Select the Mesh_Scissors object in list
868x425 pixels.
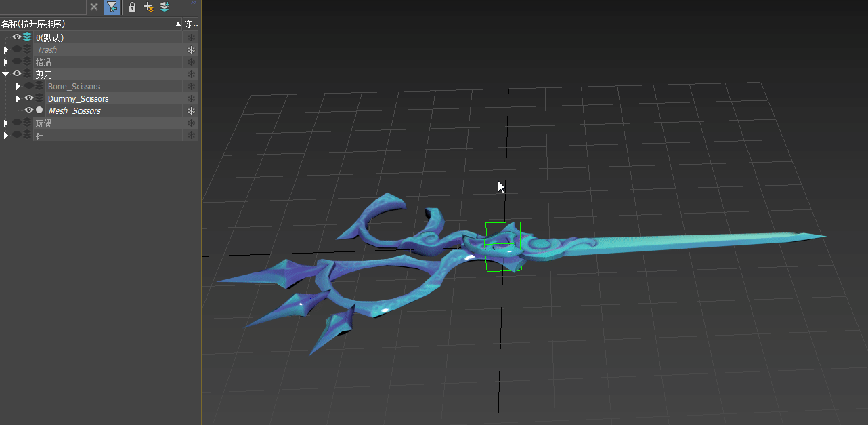(74, 111)
